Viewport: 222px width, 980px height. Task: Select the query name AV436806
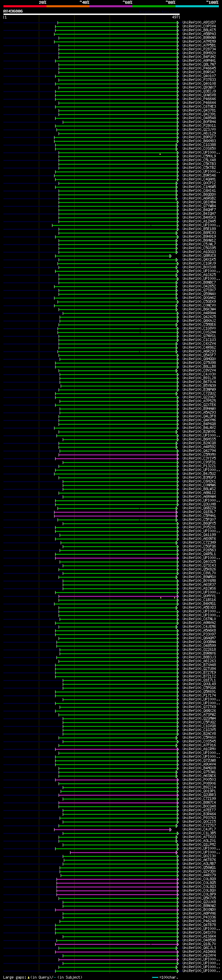point(13,11)
